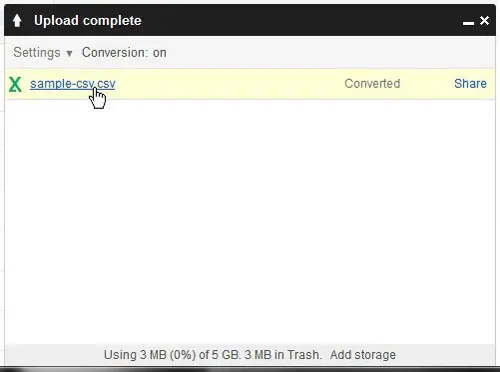Click the word "on" after Conversion
500x372 pixels.
click(x=160, y=53)
